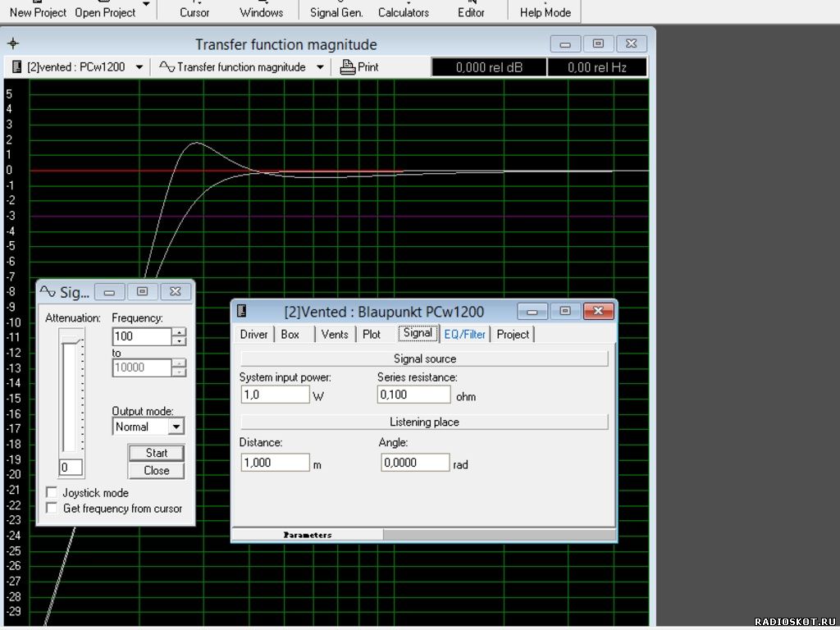
Task: Enable Get frequency from cursor checkbox
Action: pyautogui.click(x=52, y=508)
